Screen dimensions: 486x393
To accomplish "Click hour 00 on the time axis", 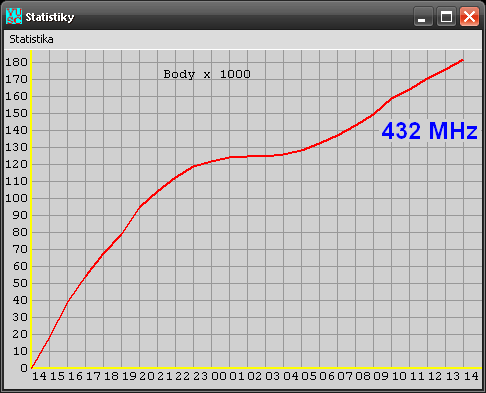I will click(x=219, y=376).
